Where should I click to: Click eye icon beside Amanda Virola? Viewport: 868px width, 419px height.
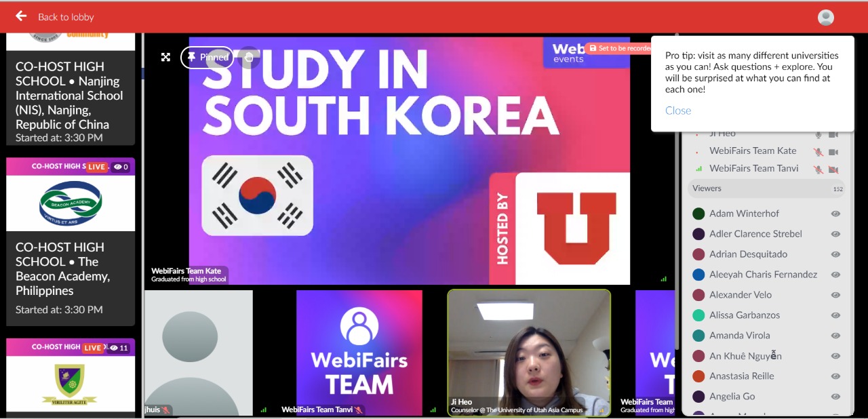pyautogui.click(x=835, y=336)
